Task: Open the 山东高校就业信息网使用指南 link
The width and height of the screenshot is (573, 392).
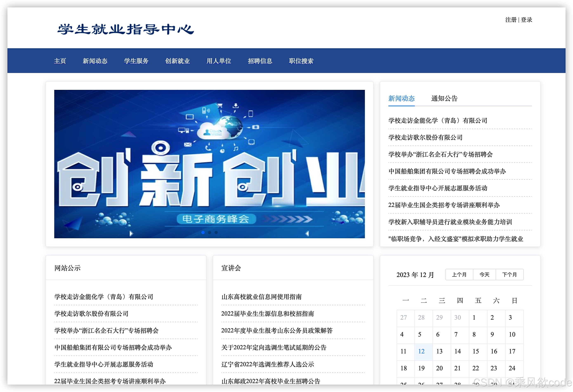Action: click(x=262, y=297)
